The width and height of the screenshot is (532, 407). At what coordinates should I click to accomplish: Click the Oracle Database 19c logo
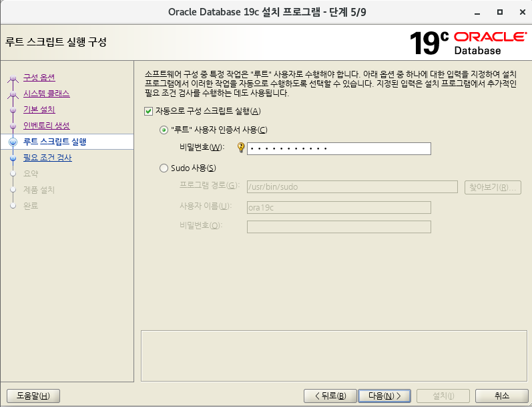coord(468,43)
